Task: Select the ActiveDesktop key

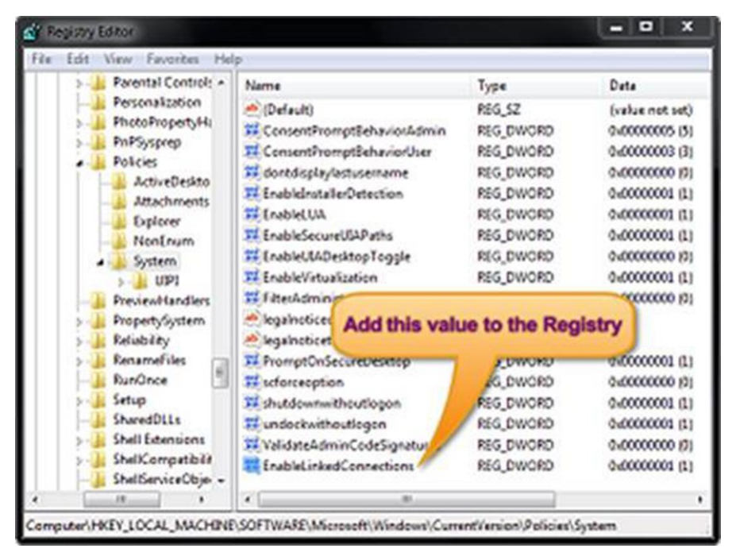Action: click(171, 181)
